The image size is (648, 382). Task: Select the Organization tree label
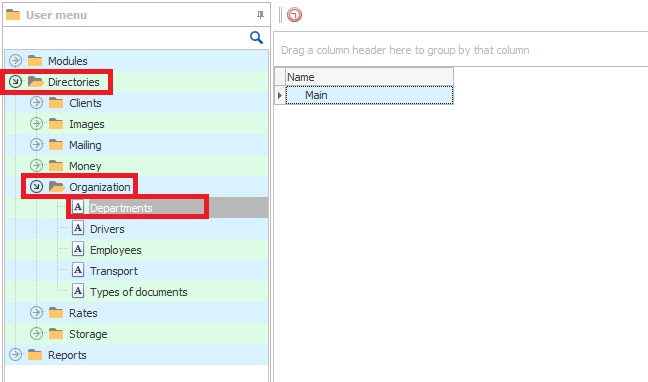[x=100, y=187]
